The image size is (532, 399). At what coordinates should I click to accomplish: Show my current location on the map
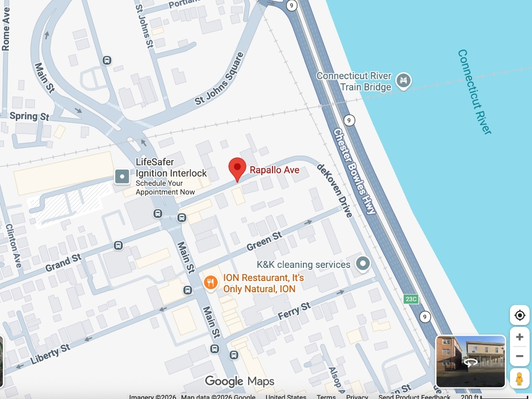point(519,315)
